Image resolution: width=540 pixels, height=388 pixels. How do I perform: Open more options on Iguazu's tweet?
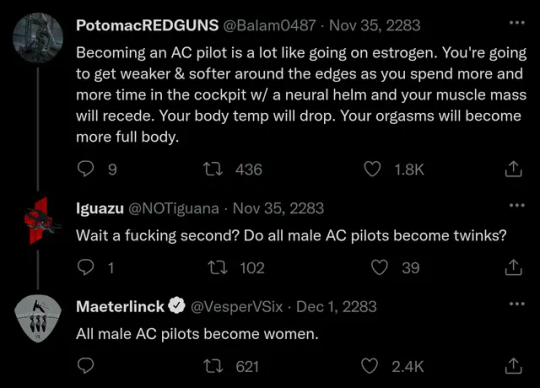pyautogui.click(x=517, y=206)
